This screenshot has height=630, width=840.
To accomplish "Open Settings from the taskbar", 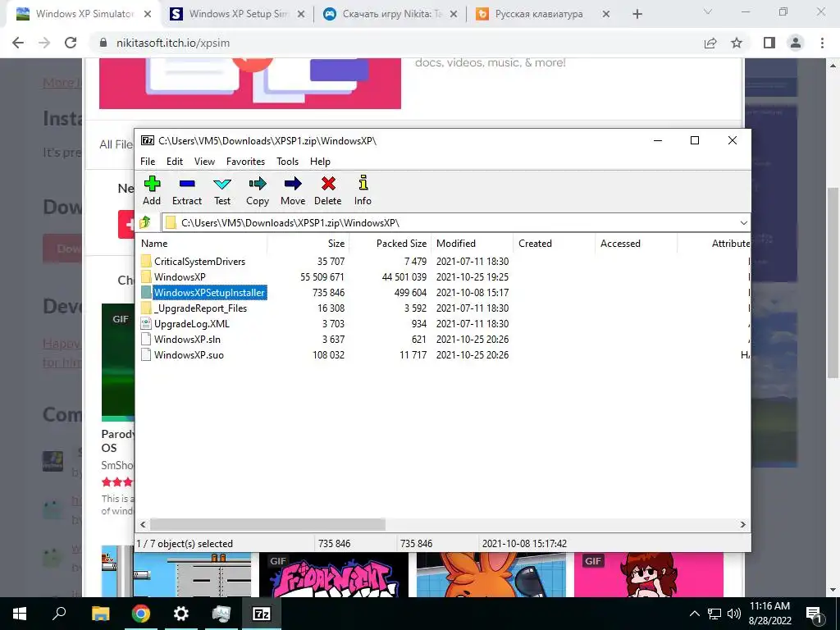I will (181, 614).
